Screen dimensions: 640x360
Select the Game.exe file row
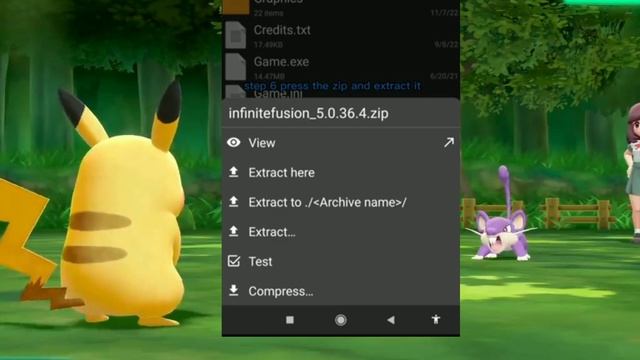click(x=341, y=67)
